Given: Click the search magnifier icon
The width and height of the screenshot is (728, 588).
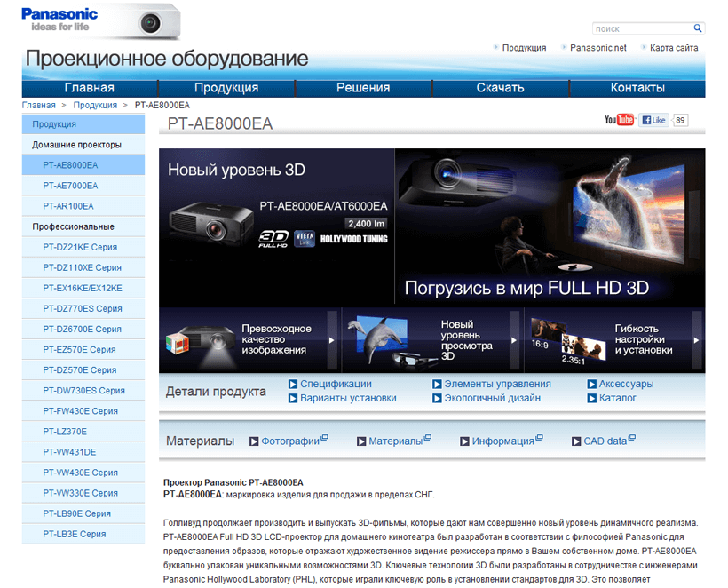Looking at the screenshot, I should point(699,28).
